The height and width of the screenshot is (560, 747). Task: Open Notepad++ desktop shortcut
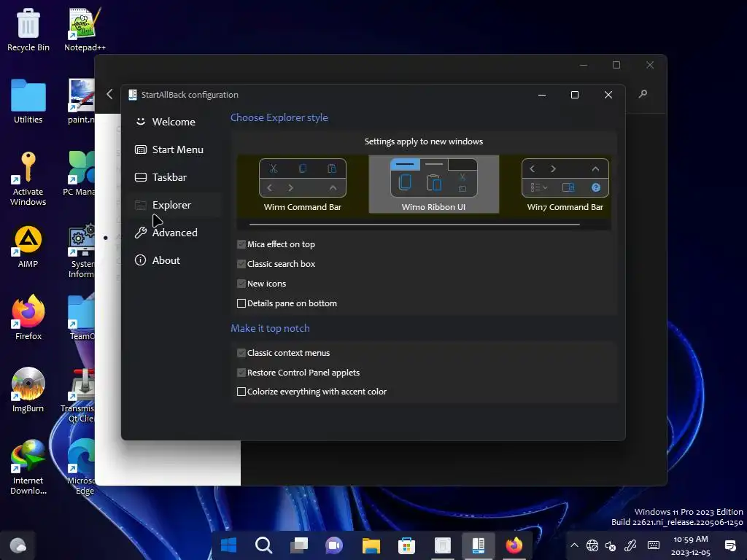85,29
